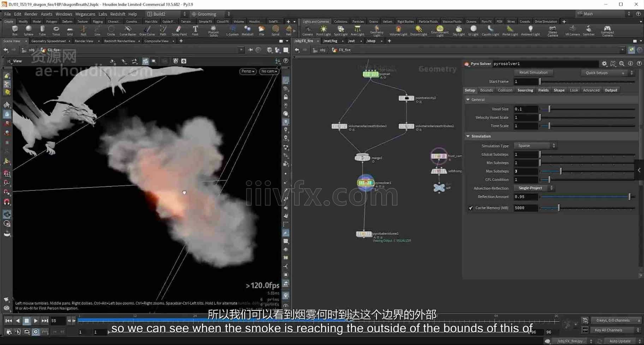Screen dimensions: 644x345
Task: Add a Camera from the lights shelf
Action: coord(308,30)
